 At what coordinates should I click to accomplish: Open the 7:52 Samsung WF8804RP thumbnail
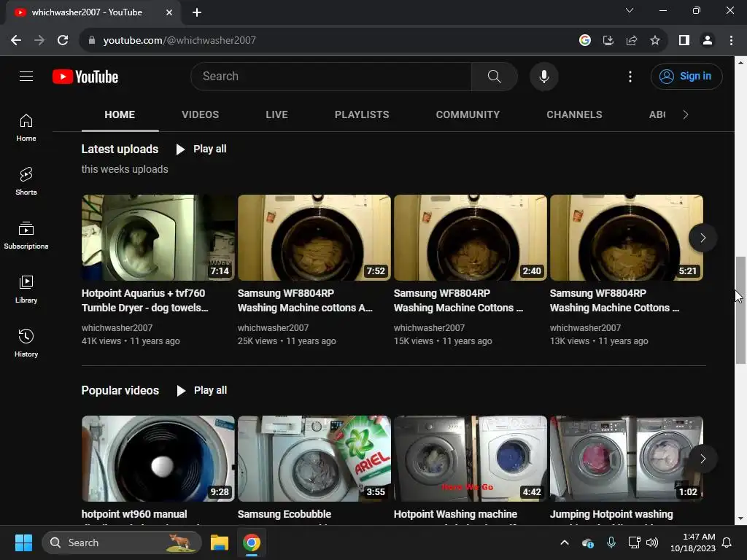click(314, 238)
